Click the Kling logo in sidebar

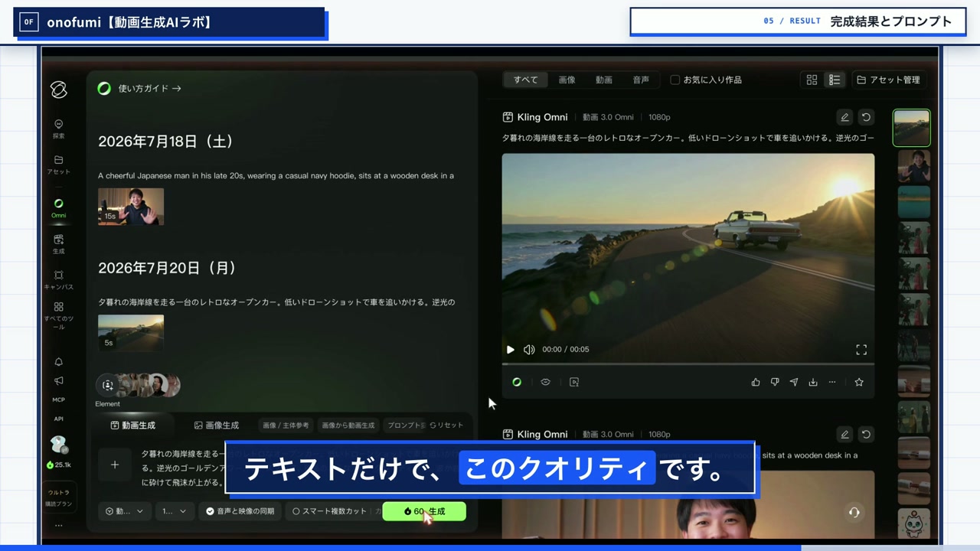point(59,90)
